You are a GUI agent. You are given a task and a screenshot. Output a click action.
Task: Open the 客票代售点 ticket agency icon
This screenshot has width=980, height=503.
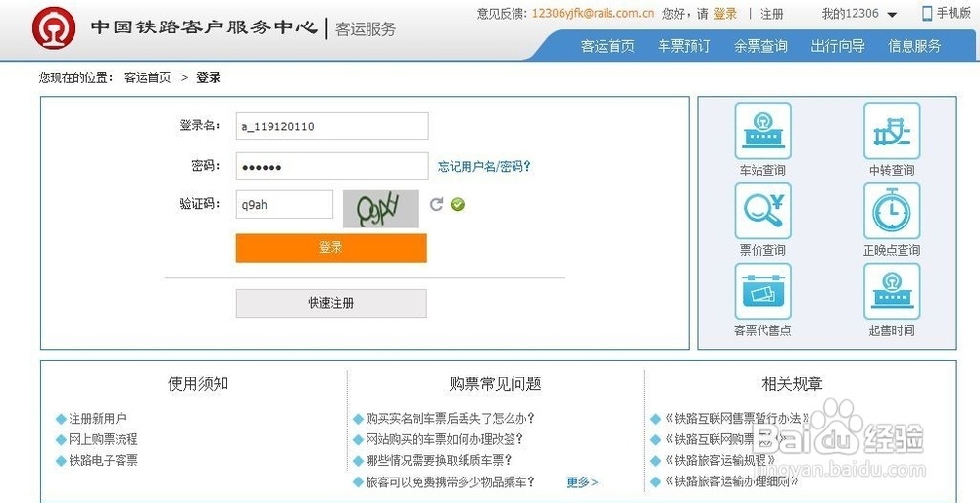coord(762,291)
